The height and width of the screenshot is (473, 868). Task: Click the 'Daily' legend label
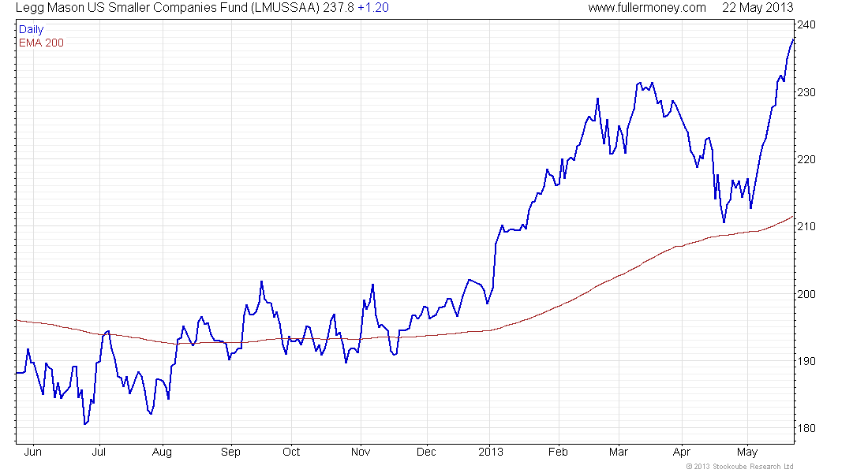coord(31,29)
